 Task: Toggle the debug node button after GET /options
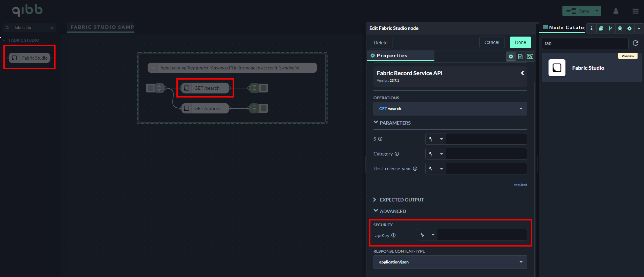pyautogui.click(x=264, y=108)
